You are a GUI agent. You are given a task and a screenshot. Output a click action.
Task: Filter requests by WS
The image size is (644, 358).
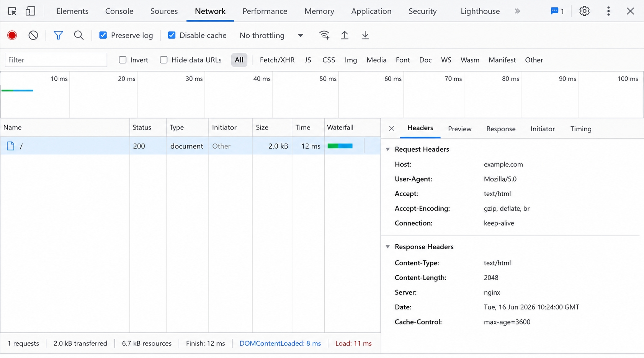click(x=446, y=60)
